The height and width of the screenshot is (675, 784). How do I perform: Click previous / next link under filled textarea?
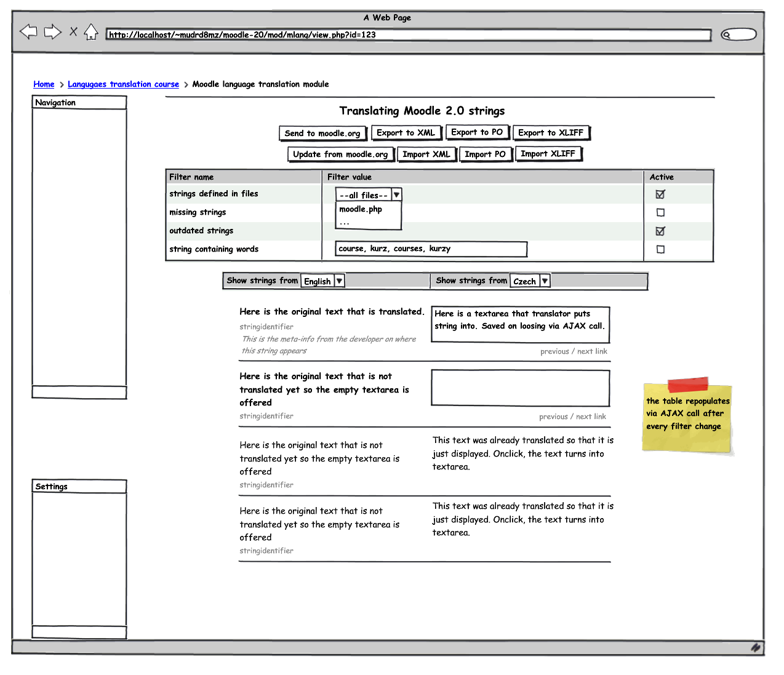[574, 351]
